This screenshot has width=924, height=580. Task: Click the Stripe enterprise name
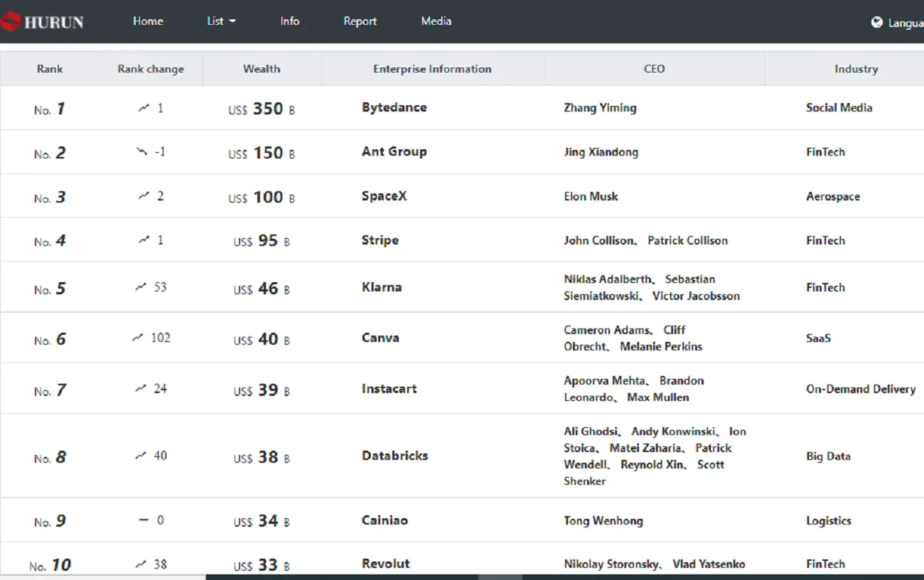tap(380, 240)
